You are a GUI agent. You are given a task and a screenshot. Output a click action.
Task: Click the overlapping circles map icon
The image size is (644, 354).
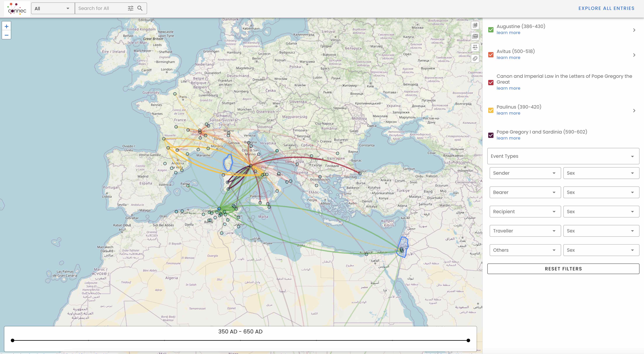tap(475, 59)
